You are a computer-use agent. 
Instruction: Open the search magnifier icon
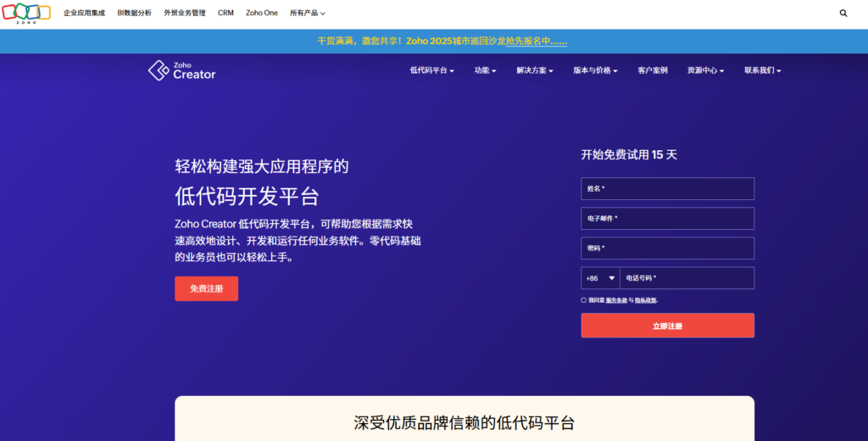[843, 14]
